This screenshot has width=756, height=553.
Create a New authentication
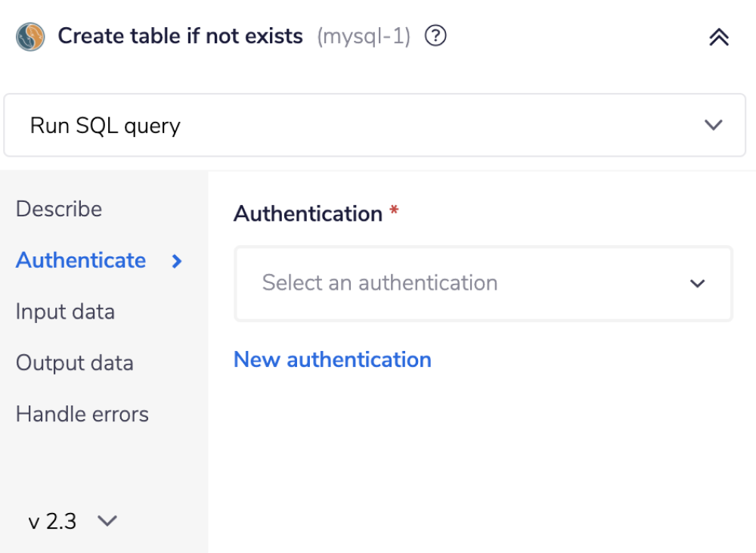(332, 359)
